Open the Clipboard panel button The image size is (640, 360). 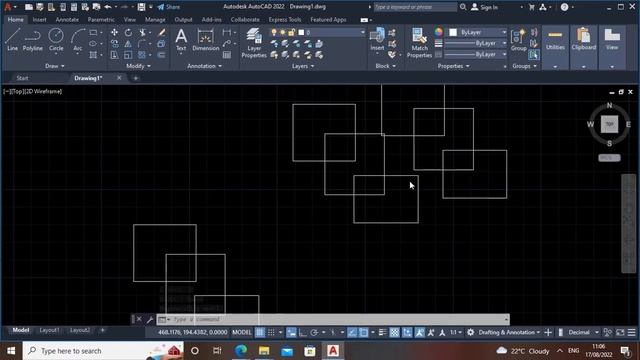[x=584, y=47]
